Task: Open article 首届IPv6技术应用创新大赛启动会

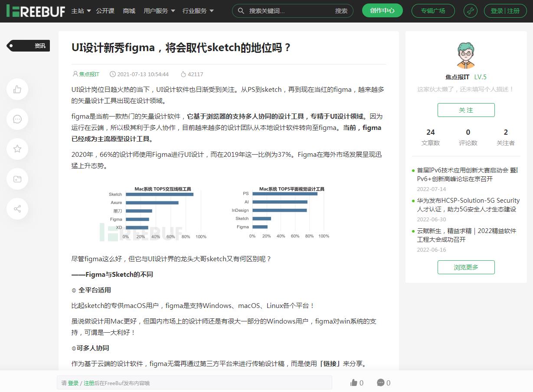Action: tap(468, 175)
